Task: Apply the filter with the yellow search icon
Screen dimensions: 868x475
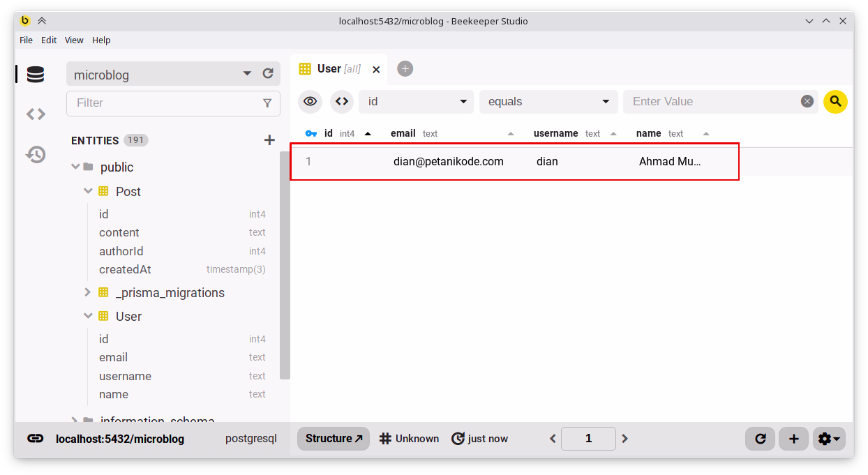Action: point(835,101)
